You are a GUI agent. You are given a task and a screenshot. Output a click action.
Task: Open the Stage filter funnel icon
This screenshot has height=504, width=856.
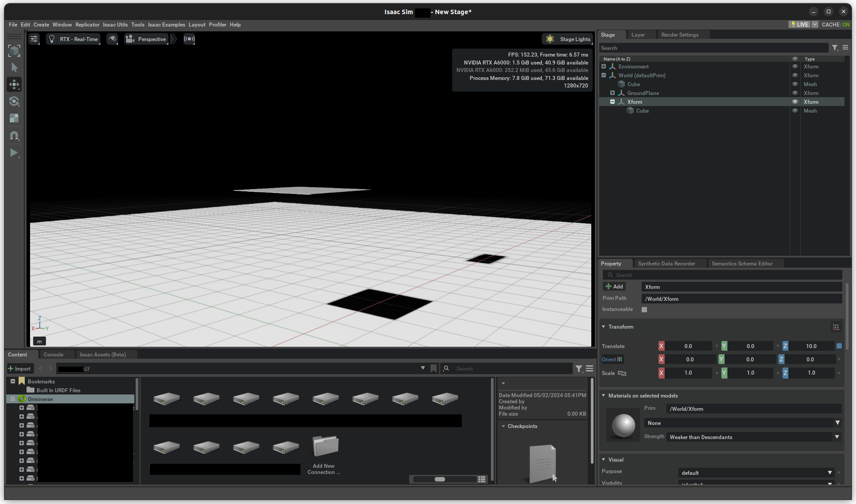pos(835,48)
